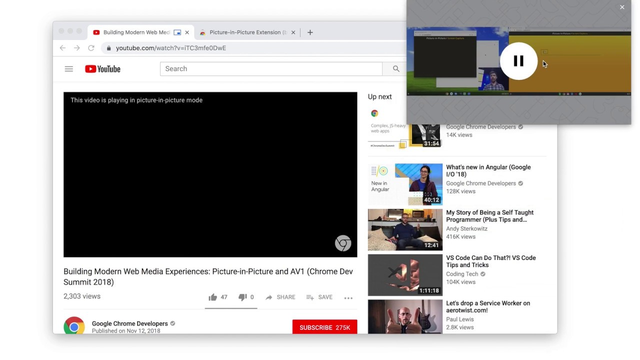Go to YouTube home via logo
Screen dimensions: 640x360
click(103, 69)
